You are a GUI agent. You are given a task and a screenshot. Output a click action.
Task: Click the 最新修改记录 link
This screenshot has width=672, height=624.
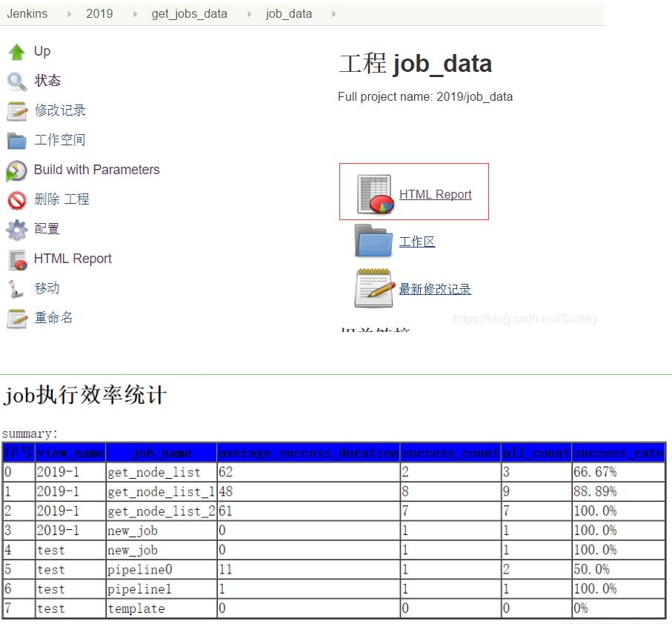click(x=435, y=288)
